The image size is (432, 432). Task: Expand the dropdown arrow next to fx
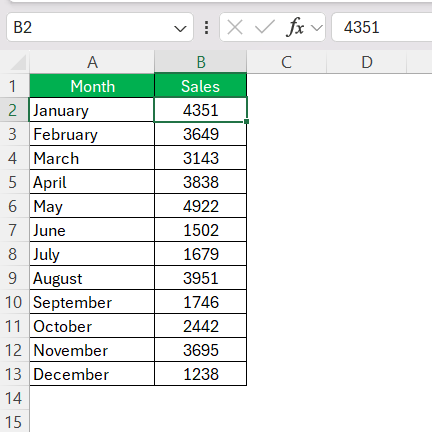coord(317,28)
